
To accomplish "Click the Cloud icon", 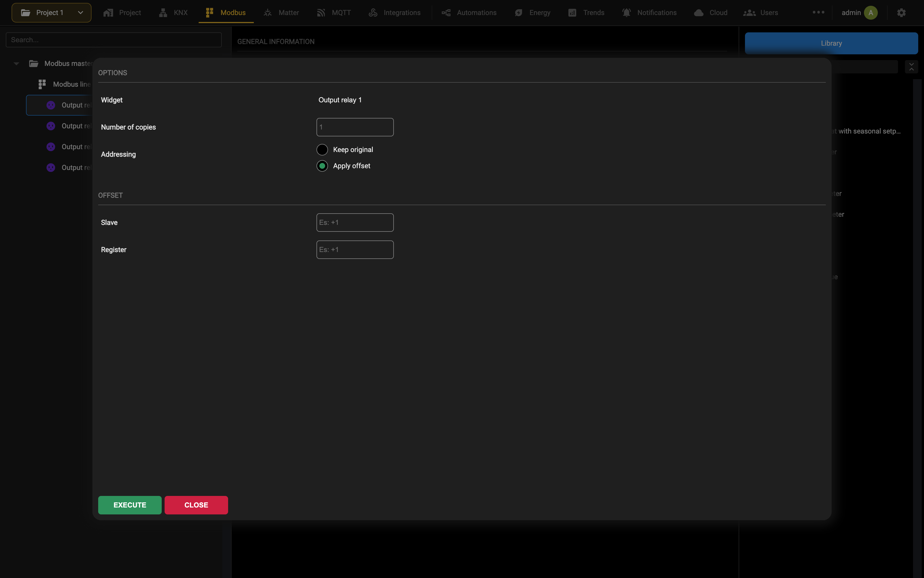I will [699, 13].
